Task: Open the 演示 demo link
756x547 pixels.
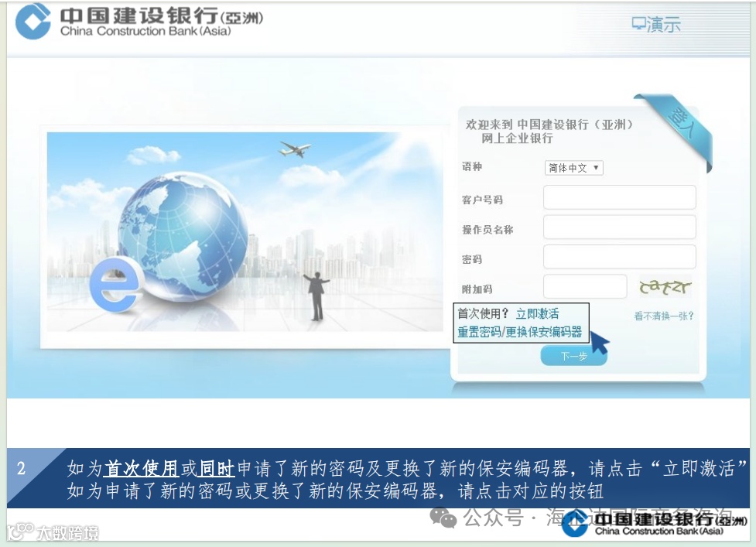Action: [x=655, y=24]
